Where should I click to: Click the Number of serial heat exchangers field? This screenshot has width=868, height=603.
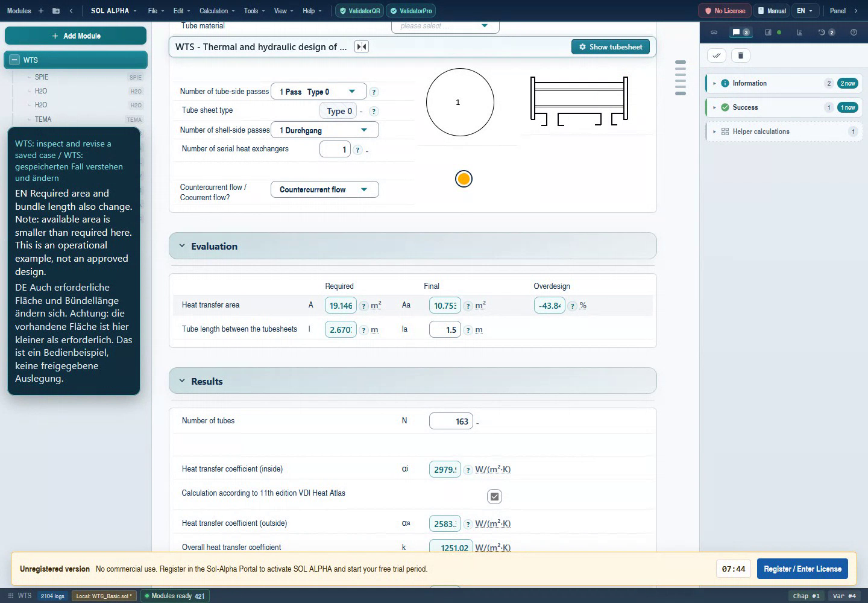335,150
